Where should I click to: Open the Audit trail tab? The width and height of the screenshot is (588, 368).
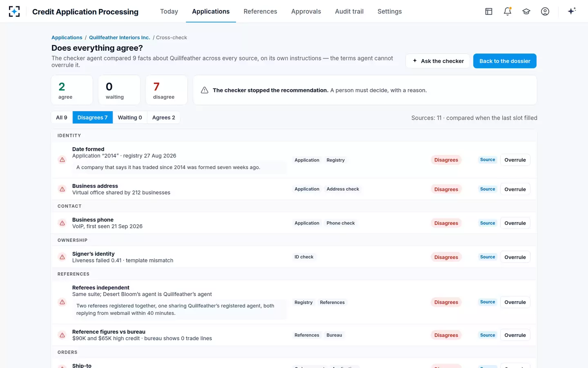349,11
